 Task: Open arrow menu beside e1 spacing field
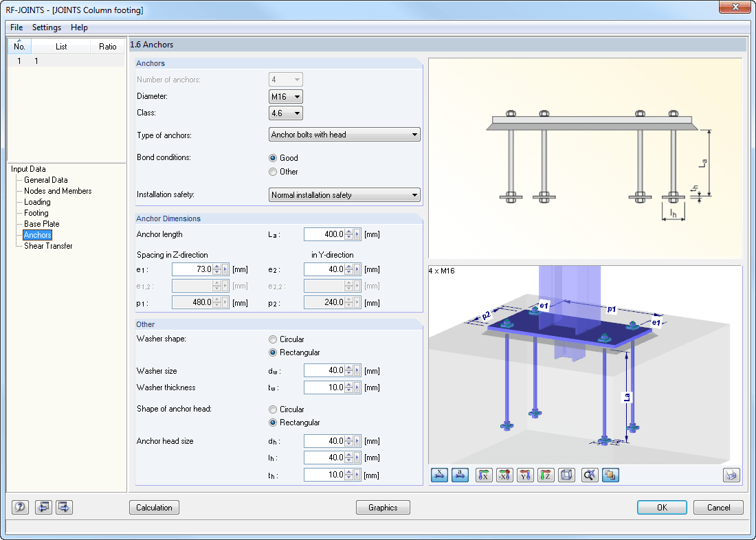click(225, 269)
